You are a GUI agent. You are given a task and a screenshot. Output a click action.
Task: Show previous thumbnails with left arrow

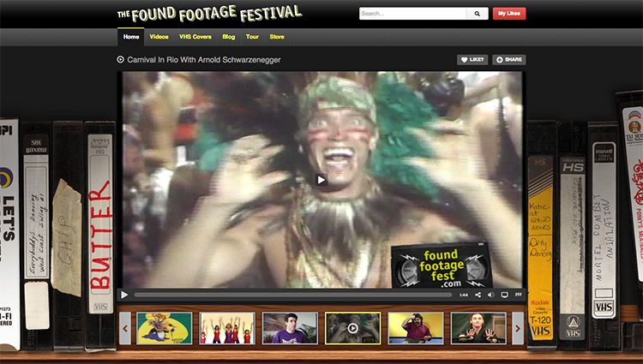pos(125,328)
